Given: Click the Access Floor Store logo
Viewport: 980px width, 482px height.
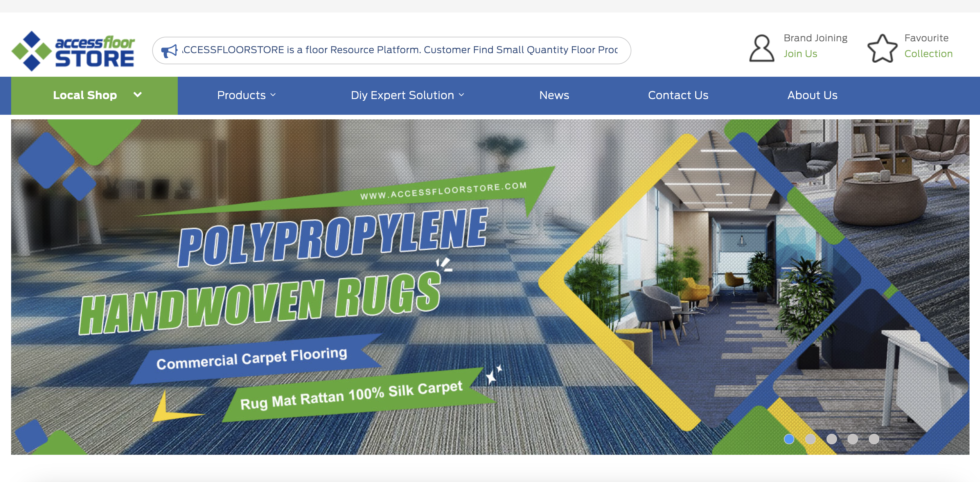Looking at the screenshot, I should 73,50.
